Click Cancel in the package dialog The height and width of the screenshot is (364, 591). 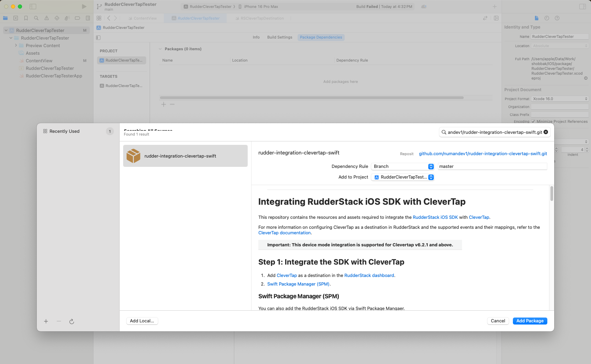click(498, 321)
